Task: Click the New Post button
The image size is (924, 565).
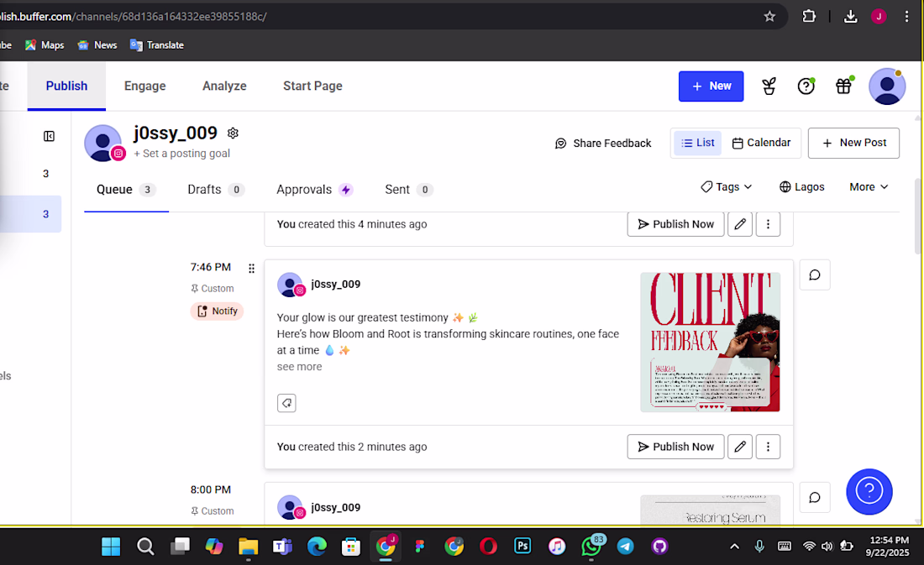Action: (x=854, y=143)
